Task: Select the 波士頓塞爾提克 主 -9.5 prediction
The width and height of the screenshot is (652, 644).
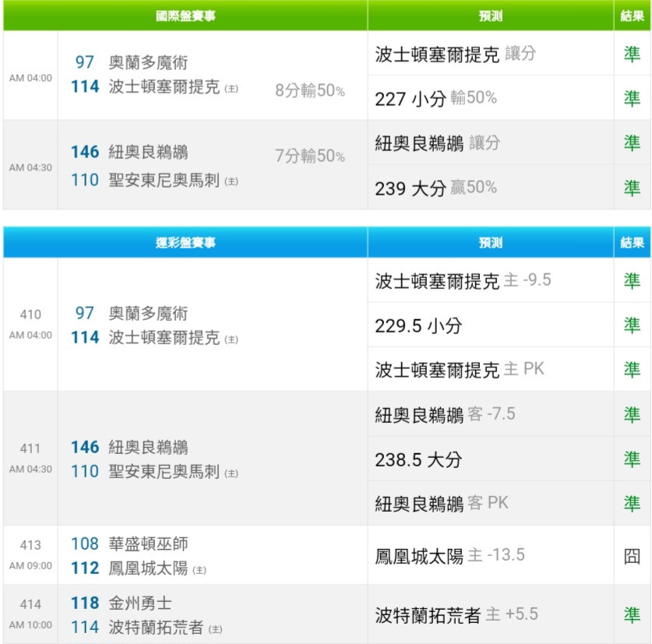Action: (x=463, y=280)
